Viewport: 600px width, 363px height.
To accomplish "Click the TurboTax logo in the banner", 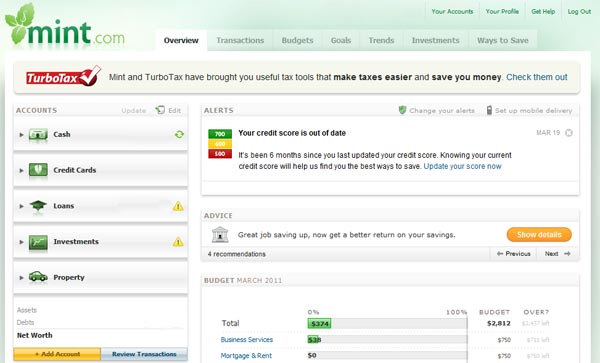I will [64, 77].
